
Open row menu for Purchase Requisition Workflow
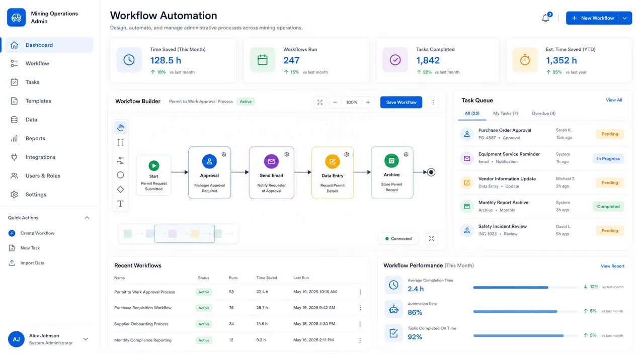point(360,308)
